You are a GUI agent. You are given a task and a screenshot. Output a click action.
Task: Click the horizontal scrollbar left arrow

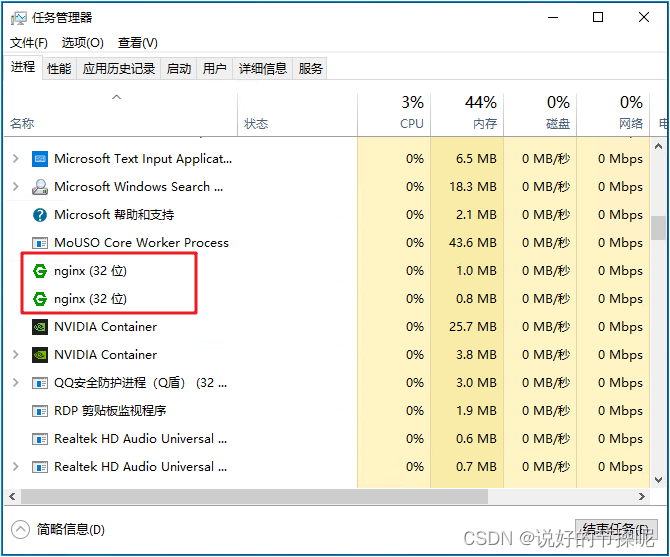click(x=12, y=497)
